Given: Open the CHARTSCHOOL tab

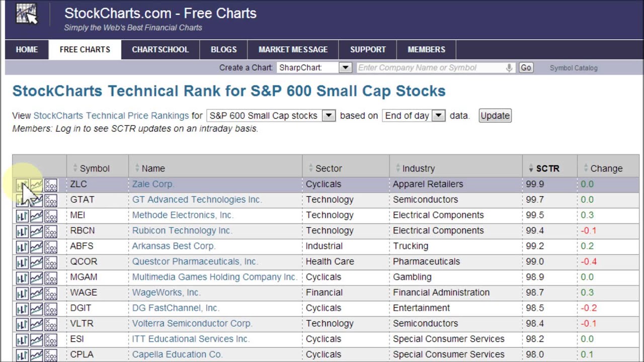Looking at the screenshot, I should coord(160,49).
